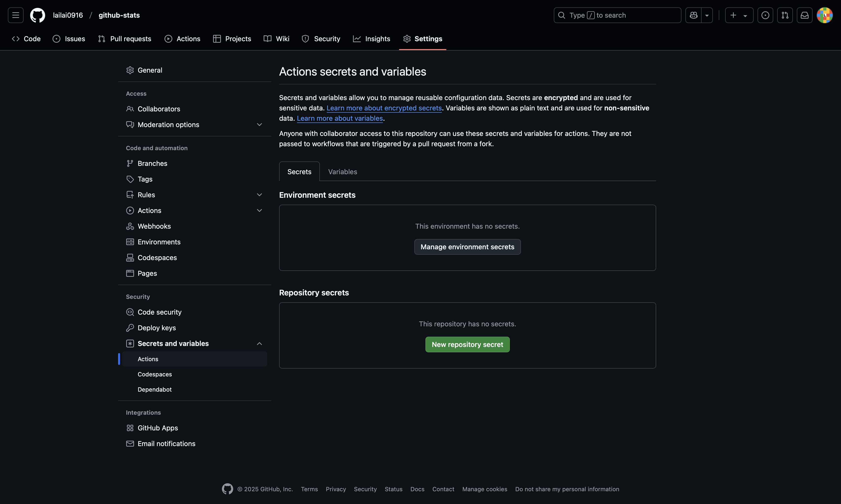The height and width of the screenshot is (504, 841).
Task: Switch to the Pull requests tab
Action: click(124, 39)
